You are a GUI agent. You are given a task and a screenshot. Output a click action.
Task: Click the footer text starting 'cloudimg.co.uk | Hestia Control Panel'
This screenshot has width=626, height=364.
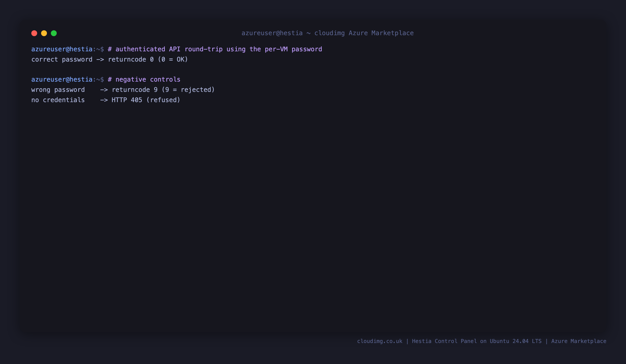(x=482, y=341)
